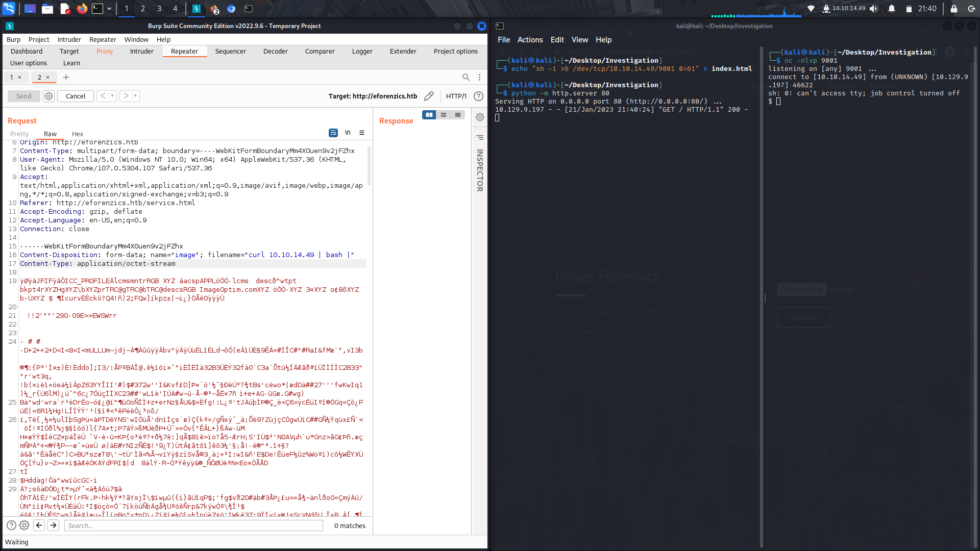Launch Firefox from the taskbar
This screenshot has height=551, width=980.
click(82, 9)
